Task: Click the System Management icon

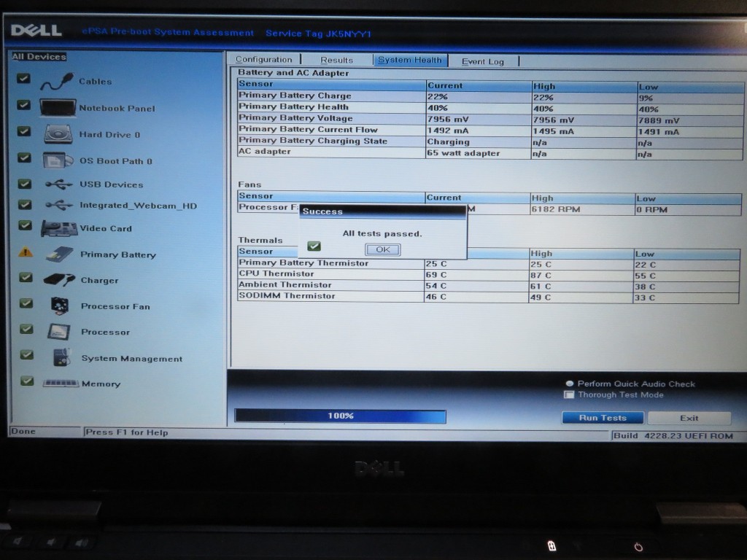Action: (x=61, y=357)
